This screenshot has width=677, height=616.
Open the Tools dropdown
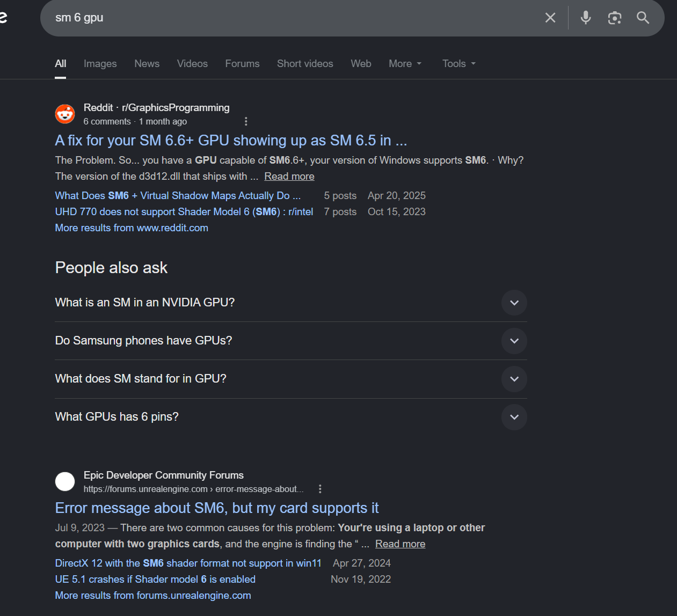tap(459, 63)
